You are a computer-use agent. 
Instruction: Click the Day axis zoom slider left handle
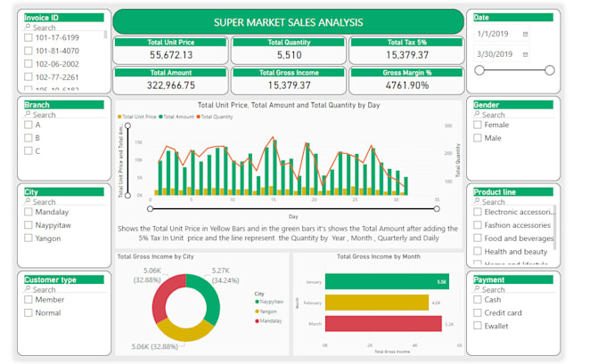pyautogui.click(x=150, y=209)
